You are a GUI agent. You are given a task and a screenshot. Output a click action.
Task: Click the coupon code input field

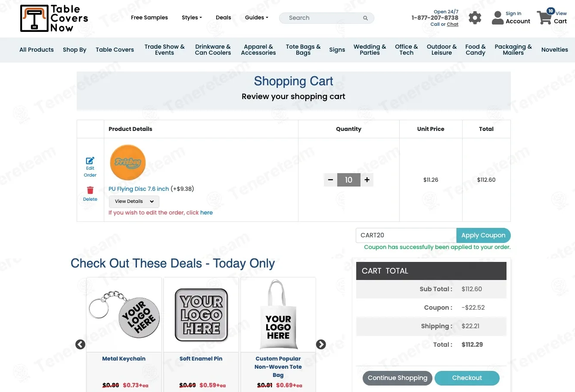[406, 236]
